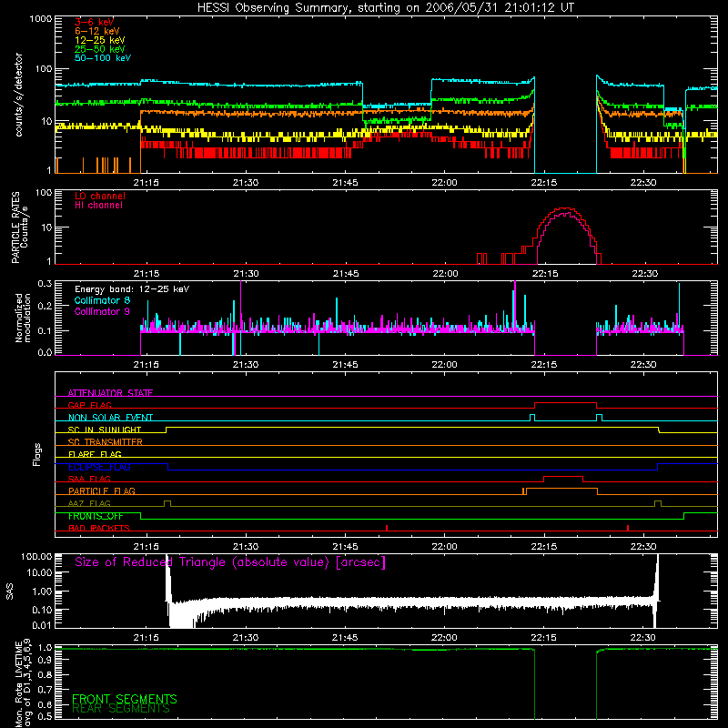Click the SAA_FLAG label
Viewport: 728px width, 728px height.
click(89, 479)
